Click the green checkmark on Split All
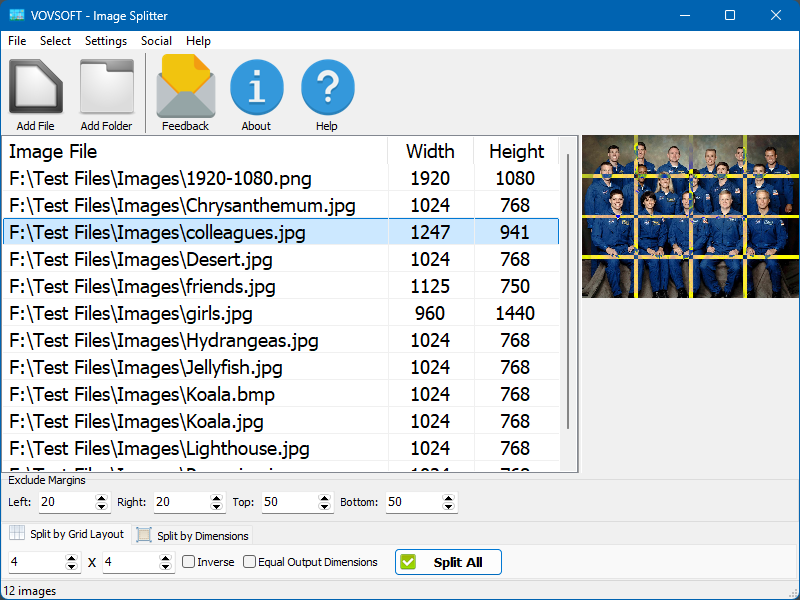800x600 pixels. [x=408, y=562]
